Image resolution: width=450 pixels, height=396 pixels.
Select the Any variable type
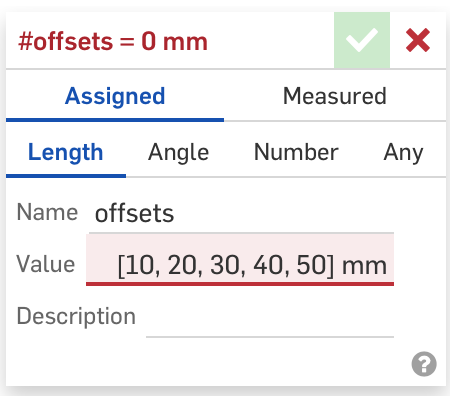pos(403,152)
